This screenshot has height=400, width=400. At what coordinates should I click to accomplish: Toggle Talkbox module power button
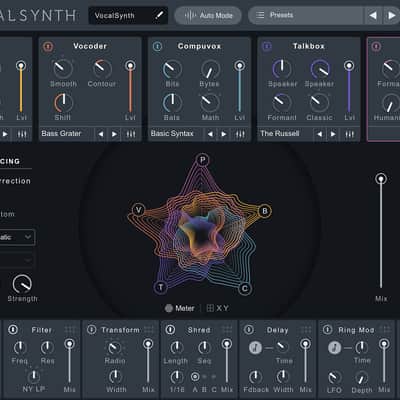pyautogui.click(x=267, y=46)
